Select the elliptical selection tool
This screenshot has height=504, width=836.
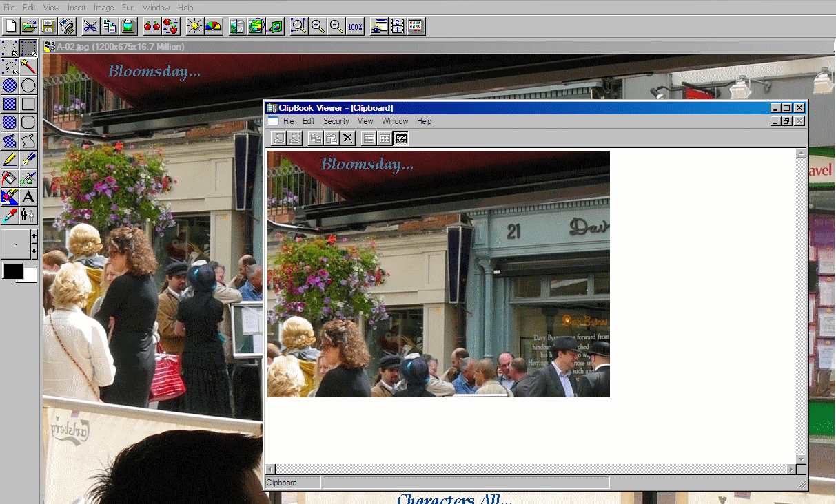(x=10, y=48)
